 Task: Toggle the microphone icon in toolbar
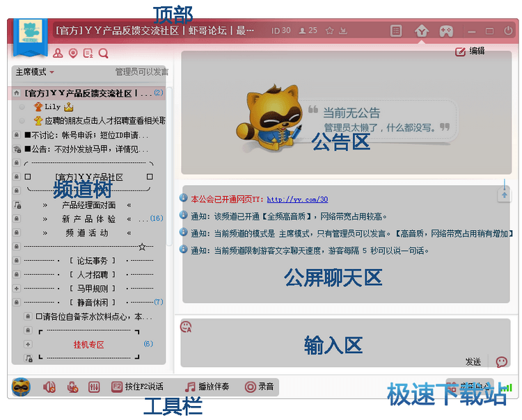pos(72,387)
